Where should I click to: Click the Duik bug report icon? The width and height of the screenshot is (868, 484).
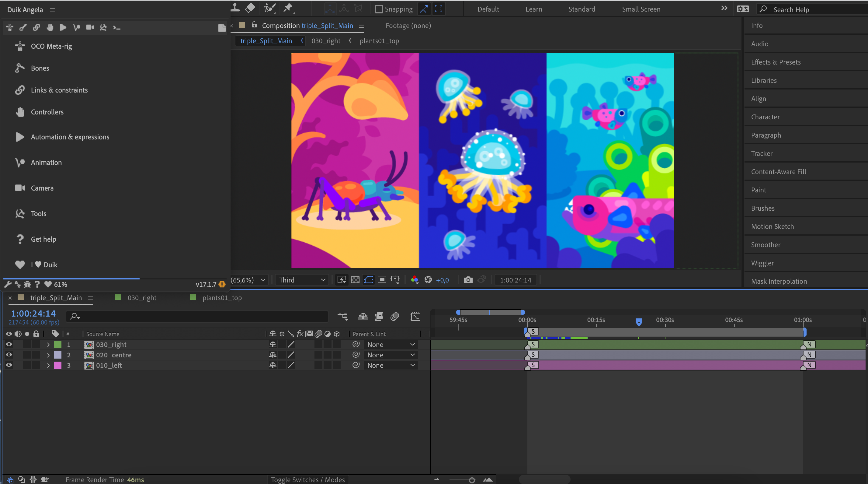pyautogui.click(x=27, y=284)
